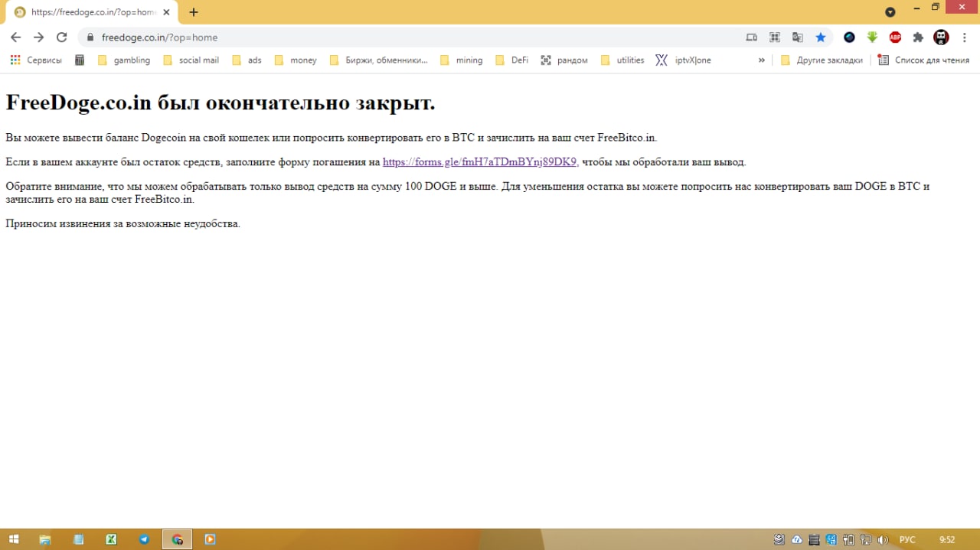Open the mining bookmarks folder
Screen dimensions: 980x550
click(x=462, y=60)
